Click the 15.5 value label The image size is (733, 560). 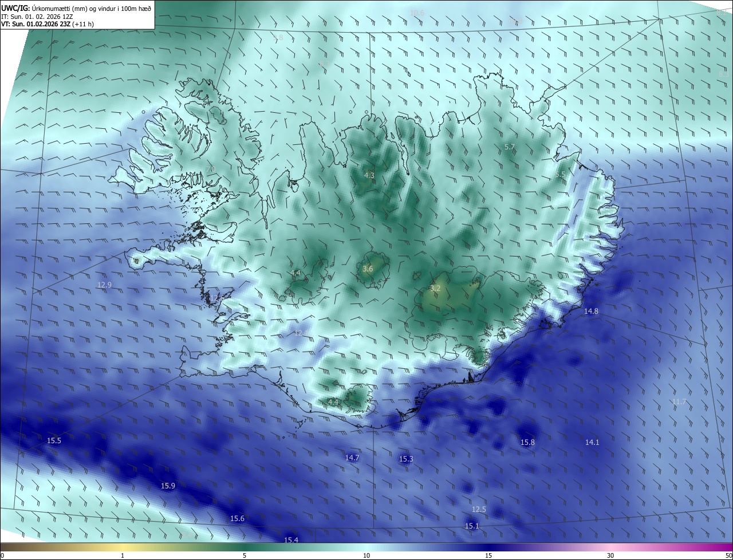tap(54, 440)
